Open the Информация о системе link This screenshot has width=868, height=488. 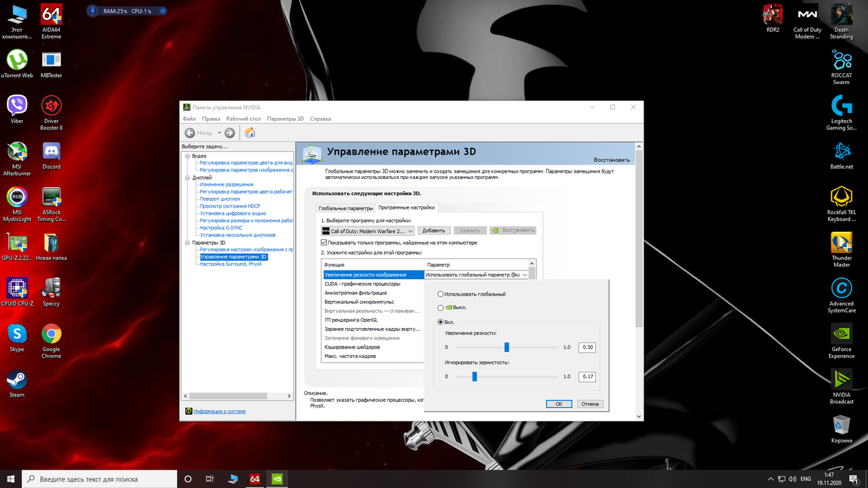[x=219, y=411]
